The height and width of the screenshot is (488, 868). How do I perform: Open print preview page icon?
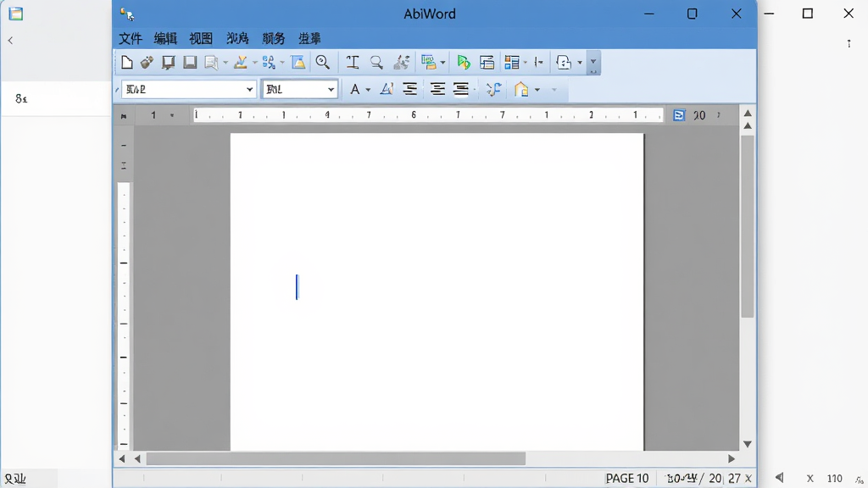[211, 63]
